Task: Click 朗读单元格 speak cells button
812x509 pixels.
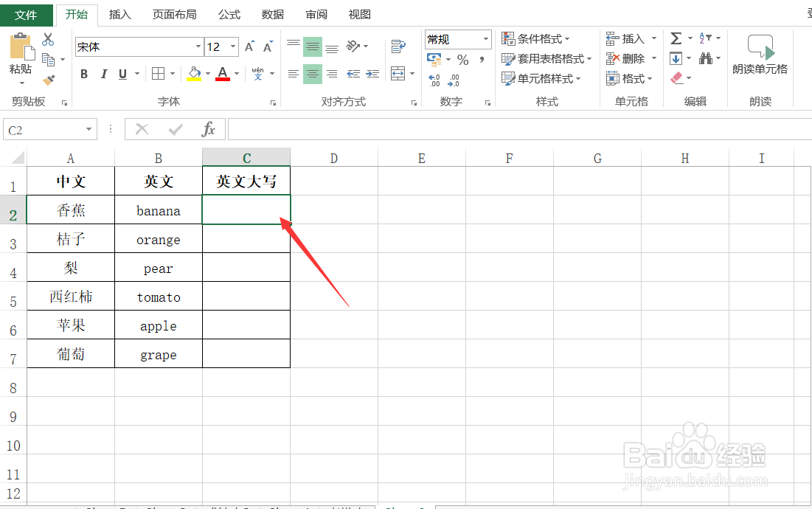Action: tap(760, 55)
